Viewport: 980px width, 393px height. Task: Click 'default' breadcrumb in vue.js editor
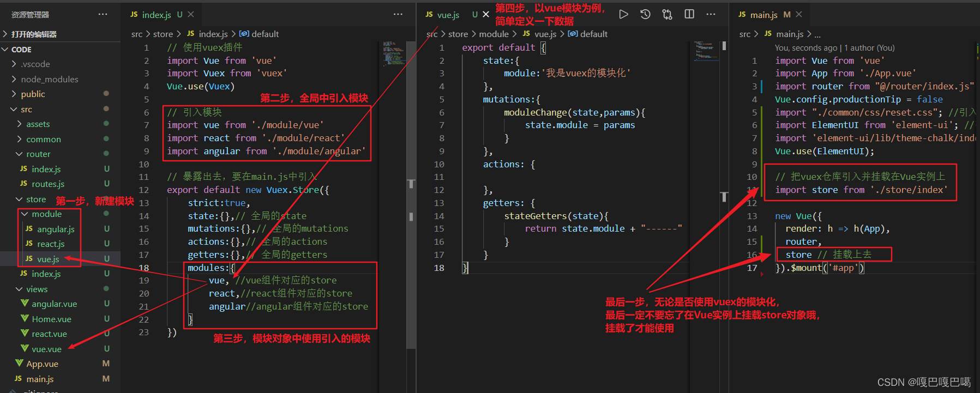pyautogui.click(x=593, y=34)
